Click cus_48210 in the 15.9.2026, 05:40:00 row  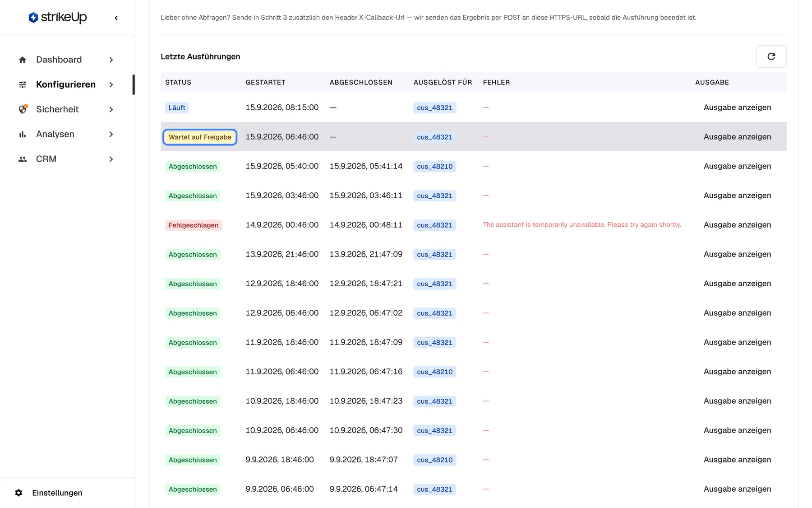(x=434, y=166)
